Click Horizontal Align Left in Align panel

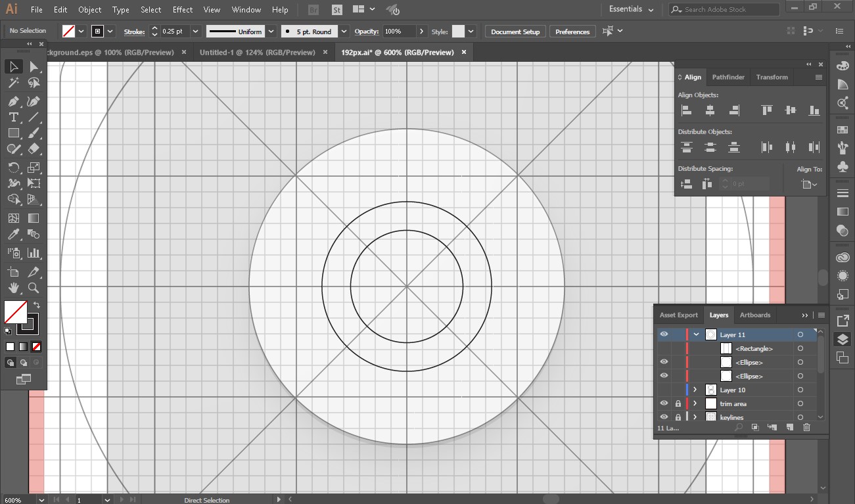pos(686,110)
